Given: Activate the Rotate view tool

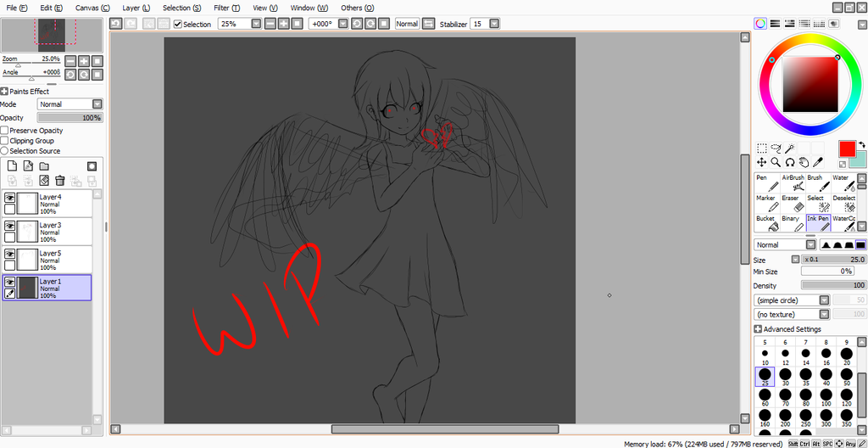Looking at the screenshot, I should (x=790, y=162).
